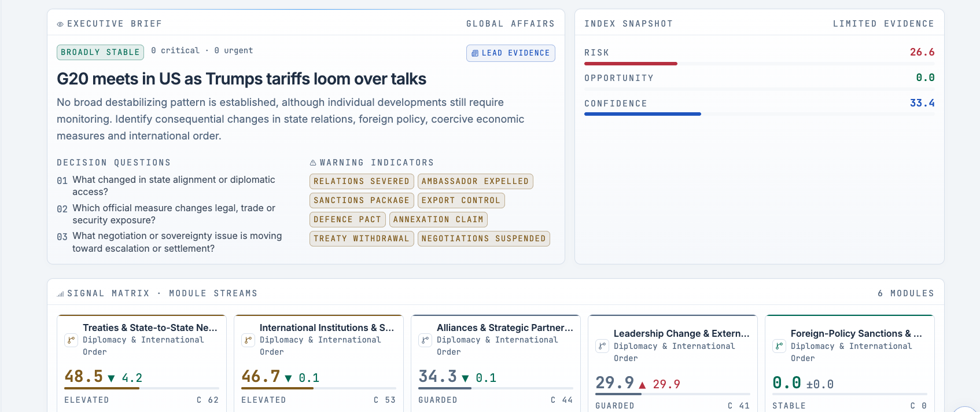This screenshot has width=980, height=412.
Task: Click the branch icon on Treaties & State-to-State card
Action: [x=71, y=340]
